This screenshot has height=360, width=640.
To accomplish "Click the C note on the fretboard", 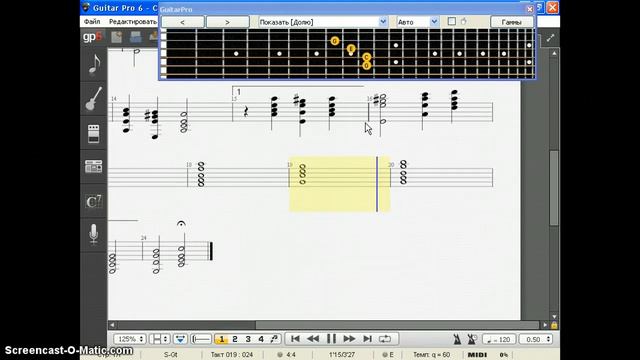I will [x=367, y=57].
